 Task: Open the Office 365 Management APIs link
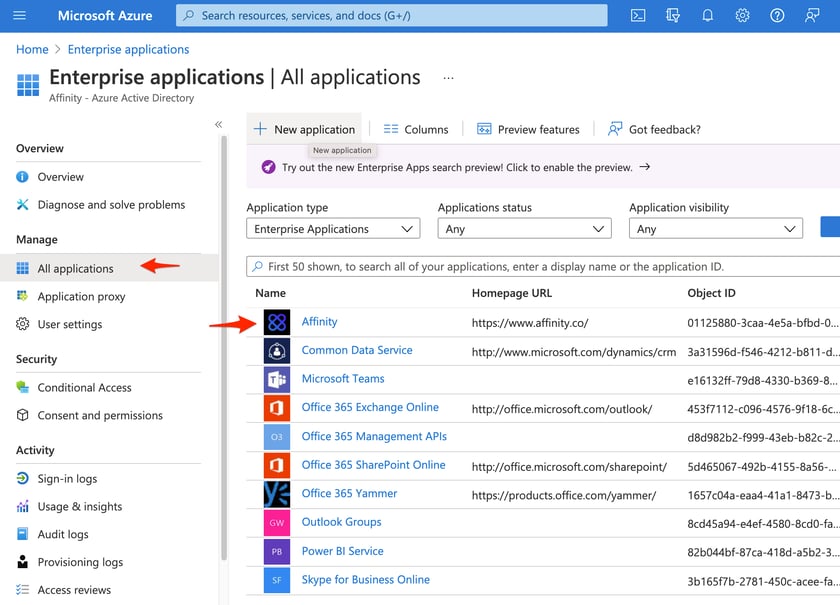tap(374, 436)
